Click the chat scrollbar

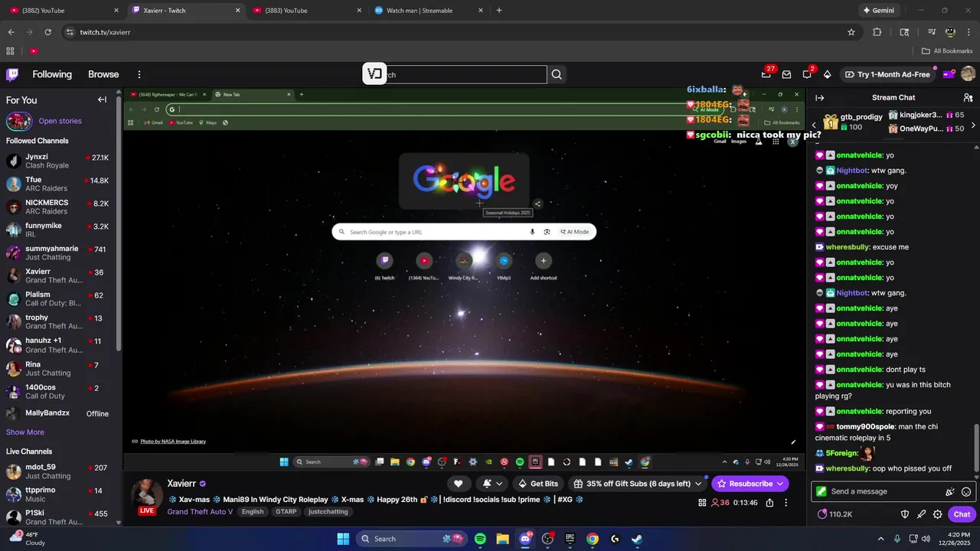[975, 448]
